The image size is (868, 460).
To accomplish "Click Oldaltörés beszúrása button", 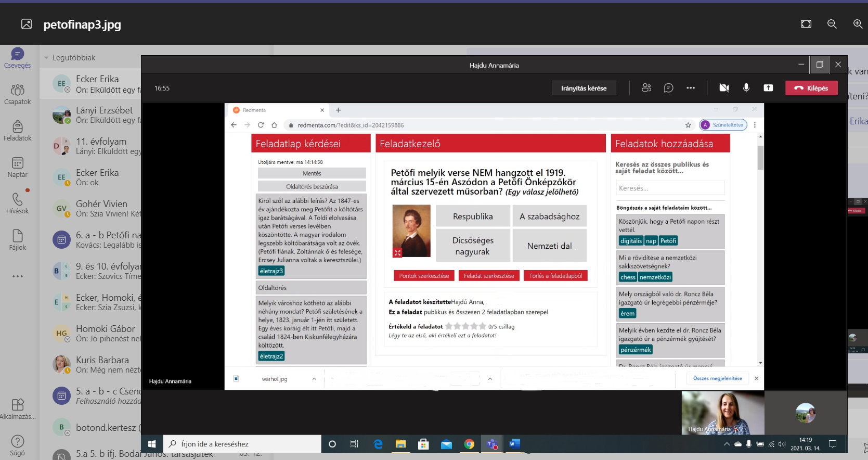I will tap(312, 186).
